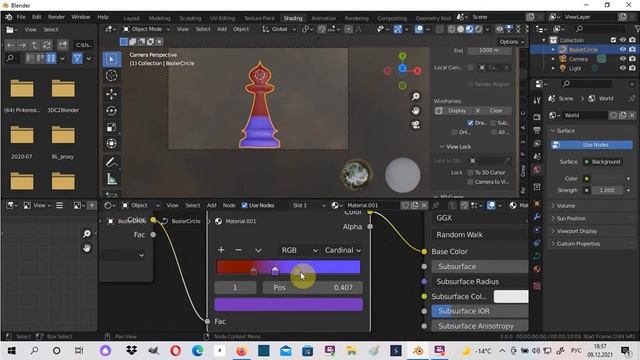640x360 pixels.
Task: Click the wireframes Display button
Action: [452, 111]
